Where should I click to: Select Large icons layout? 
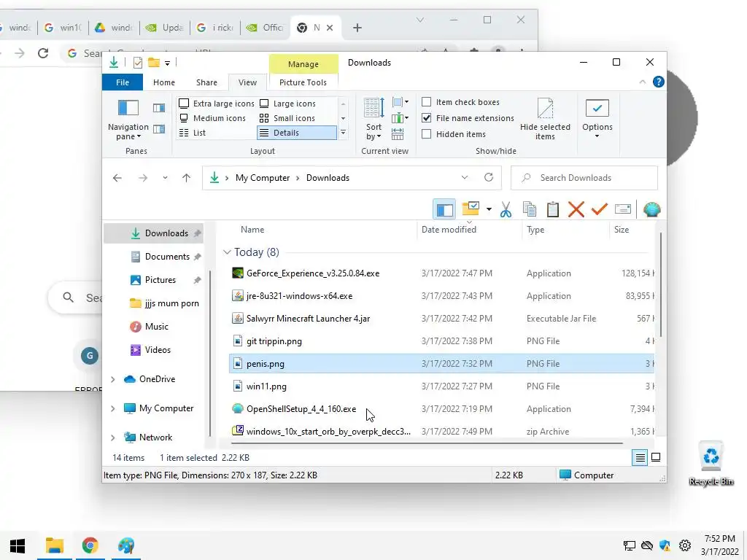(x=287, y=104)
